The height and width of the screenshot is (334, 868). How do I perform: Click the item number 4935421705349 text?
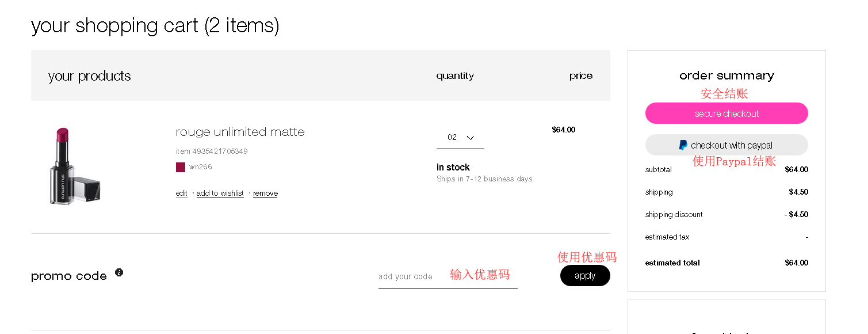[212, 151]
